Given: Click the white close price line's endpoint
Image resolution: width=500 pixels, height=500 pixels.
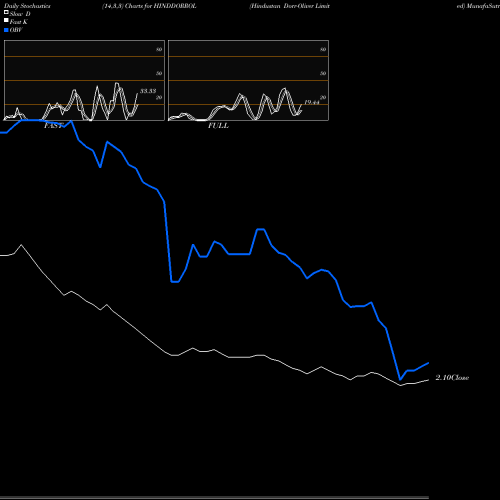Looking at the screenshot, I should tap(428, 380).
